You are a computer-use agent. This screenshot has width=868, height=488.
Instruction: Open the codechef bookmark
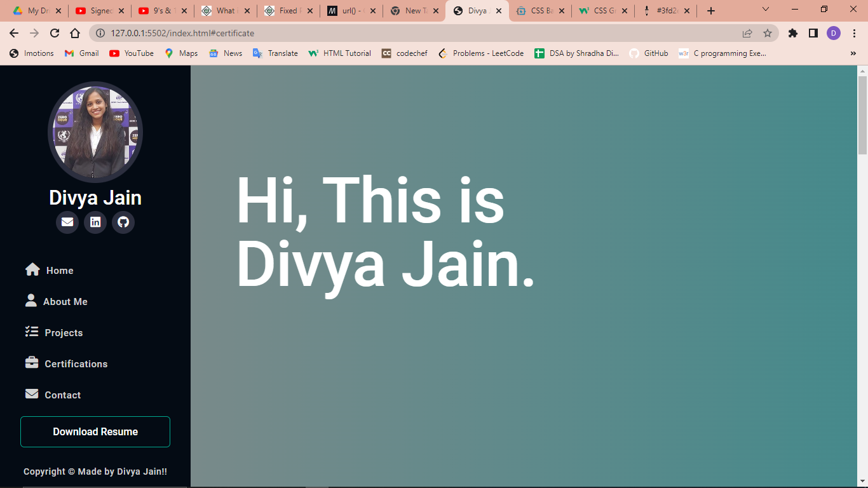(x=404, y=53)
